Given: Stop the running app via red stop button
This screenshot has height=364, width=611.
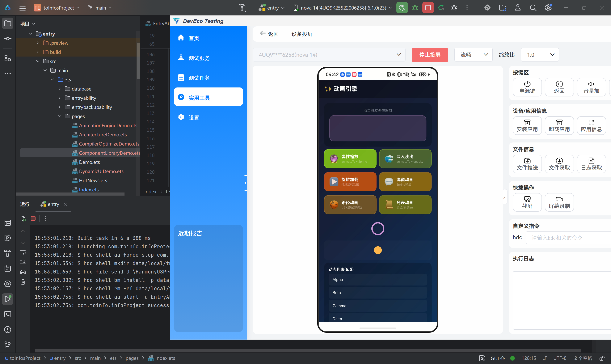Looking at the screenshot, I should click(428, 8).
